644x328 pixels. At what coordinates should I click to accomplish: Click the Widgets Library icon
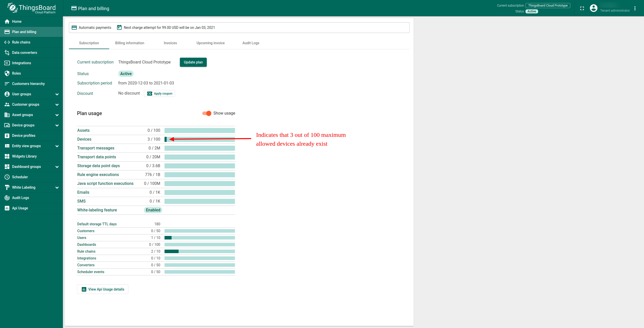(x=7, y=156)
